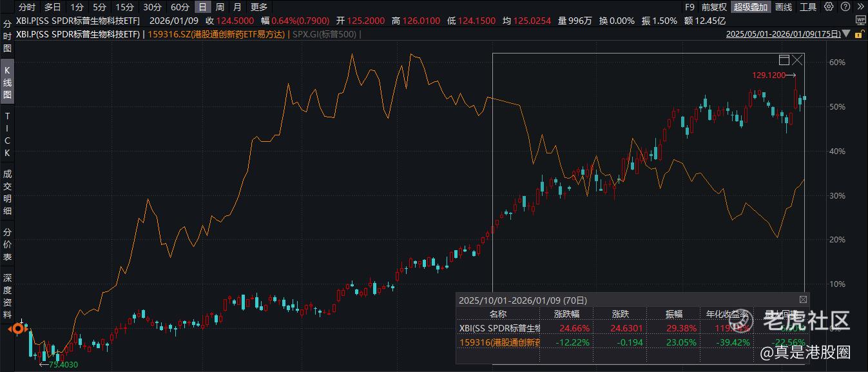The image size is (868, 372).
Task: Select the 周 weekly interval
Action: pyautogui.click(x=220, y=7)
